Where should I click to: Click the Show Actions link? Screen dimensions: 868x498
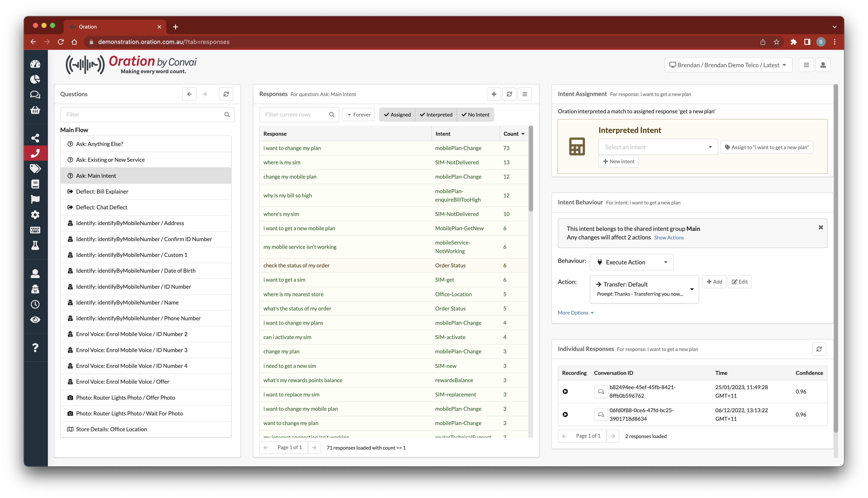[669, 238]
